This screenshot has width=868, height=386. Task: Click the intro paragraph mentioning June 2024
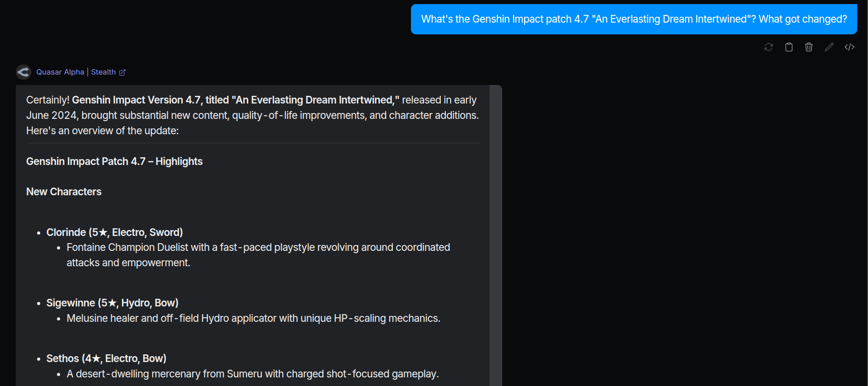click(252, 115)
